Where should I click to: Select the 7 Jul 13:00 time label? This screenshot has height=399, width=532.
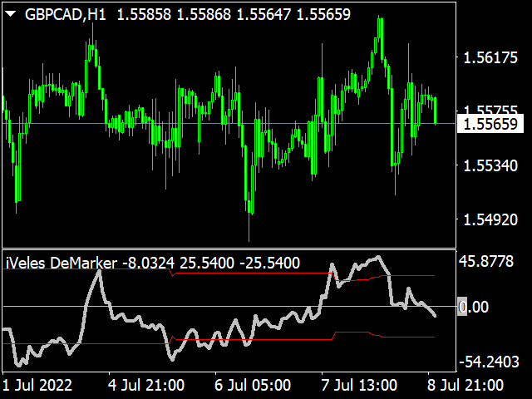pyautogui.click(x=359, y=386)
